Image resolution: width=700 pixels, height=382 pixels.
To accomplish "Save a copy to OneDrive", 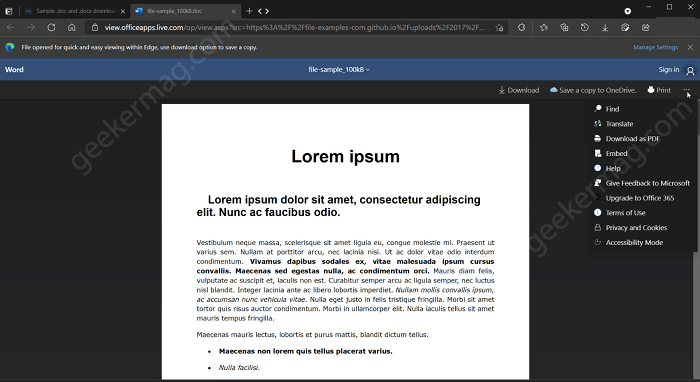I will (x=593, y=90).
